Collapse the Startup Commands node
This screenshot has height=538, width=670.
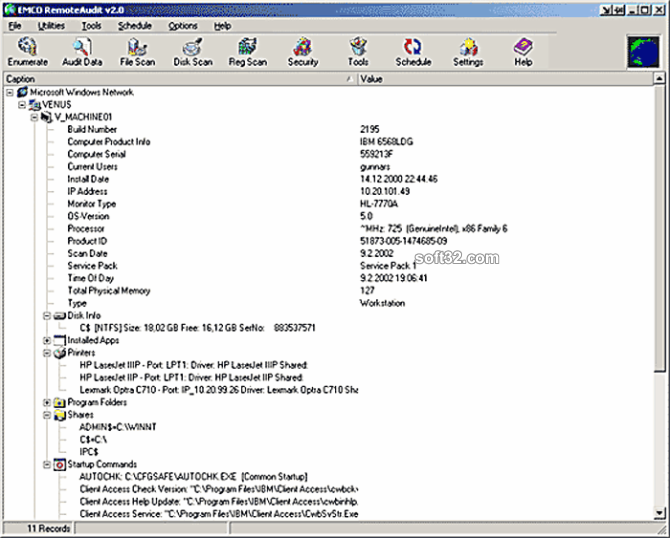click(x=47, y=465)
